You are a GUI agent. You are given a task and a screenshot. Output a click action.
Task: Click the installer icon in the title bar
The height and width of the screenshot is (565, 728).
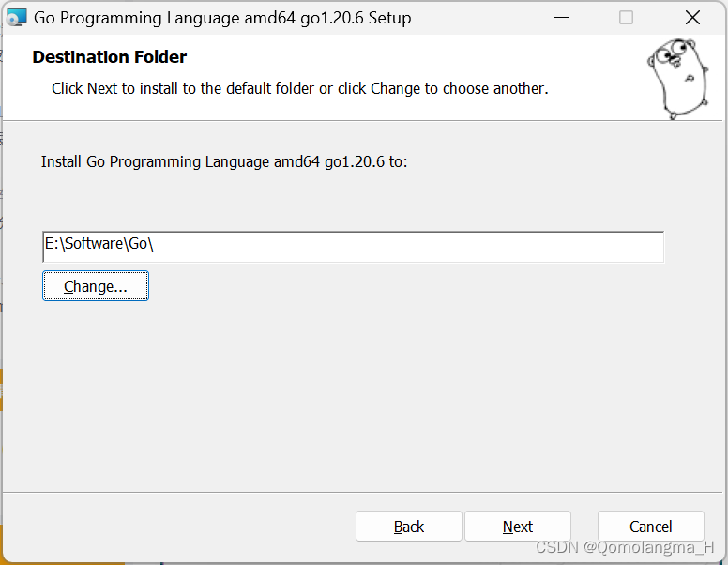[x=17, y=18]
